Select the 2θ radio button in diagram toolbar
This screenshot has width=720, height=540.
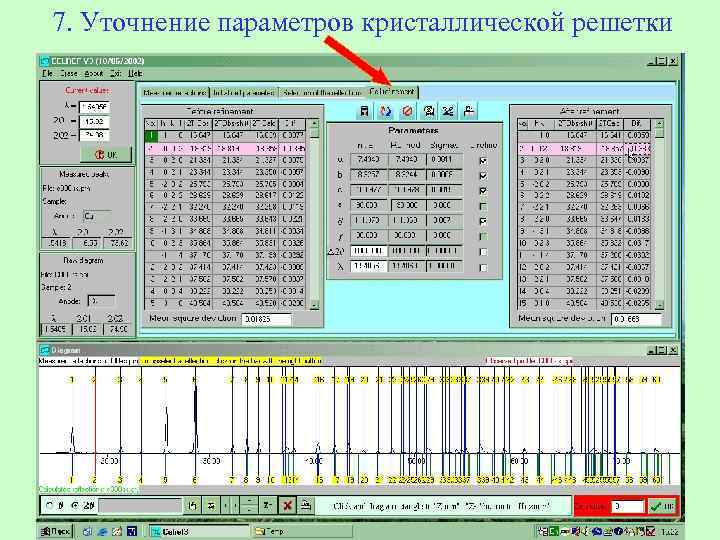click(x=74, y=506)
